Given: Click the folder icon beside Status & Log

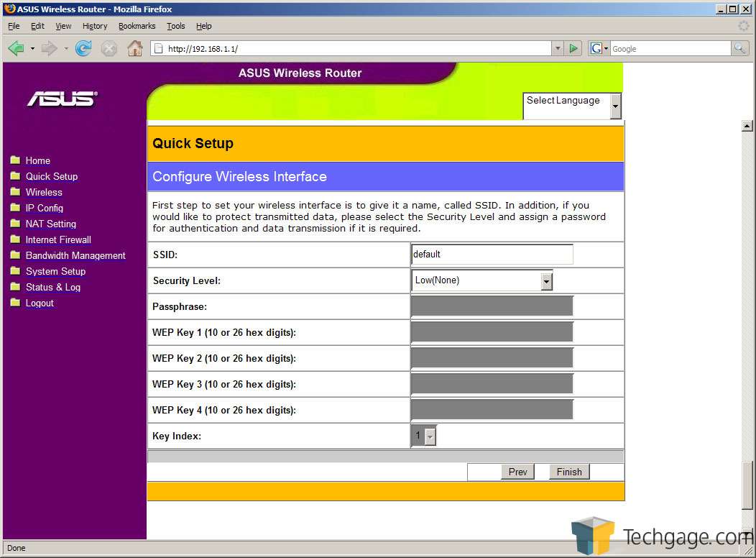Looking at the screenshot, I should click(x=15, y=286).
